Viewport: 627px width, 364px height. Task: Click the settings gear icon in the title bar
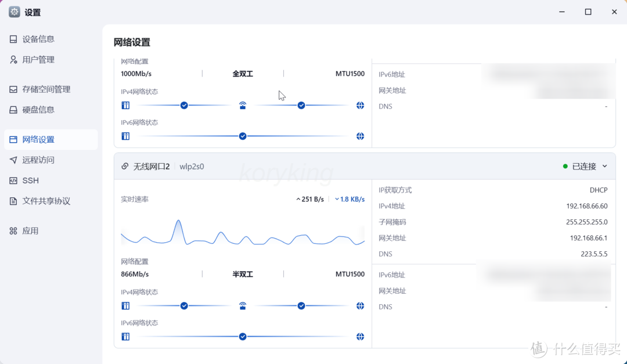click(x=14, y=12)
